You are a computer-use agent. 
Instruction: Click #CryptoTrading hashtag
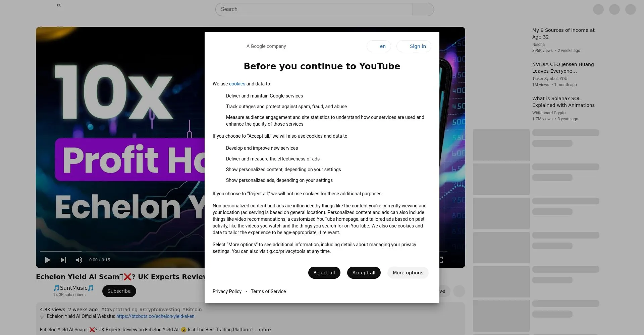point(119,310)
